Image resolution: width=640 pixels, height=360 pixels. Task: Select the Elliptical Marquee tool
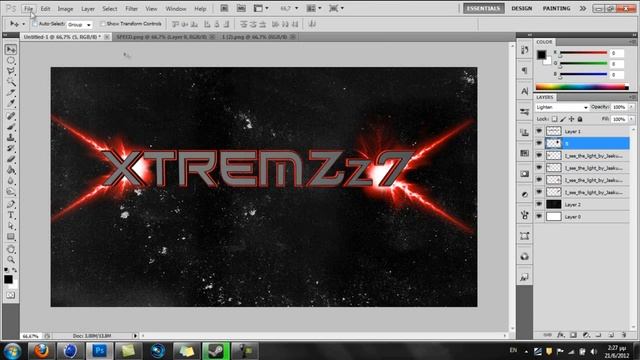click(x=11, y=60)
